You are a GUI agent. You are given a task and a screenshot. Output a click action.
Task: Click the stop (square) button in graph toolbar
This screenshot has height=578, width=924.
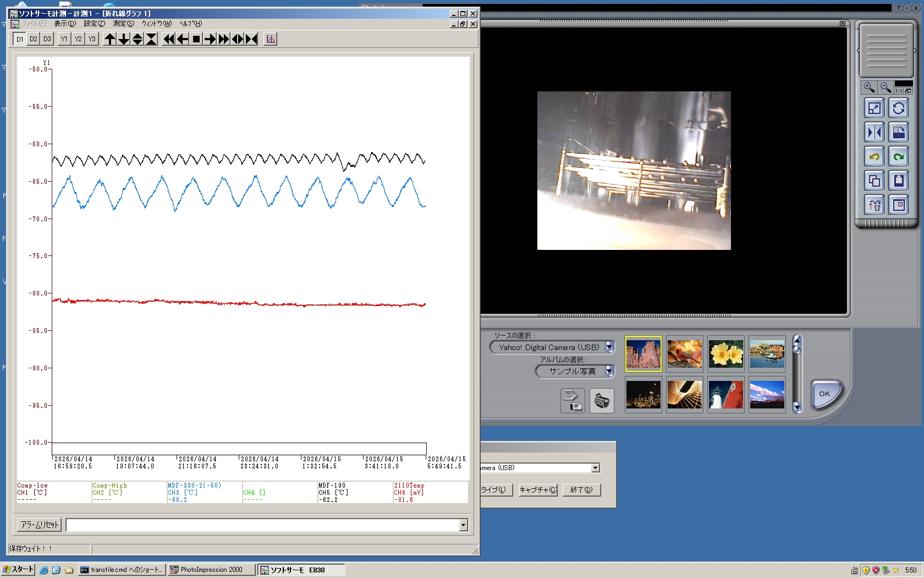pos(196,39)
